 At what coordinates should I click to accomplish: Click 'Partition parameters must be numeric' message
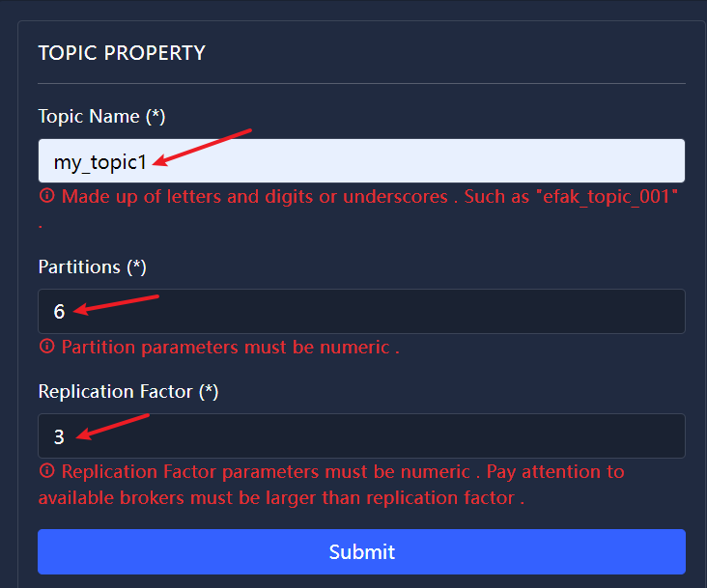[x=231, y=348]
